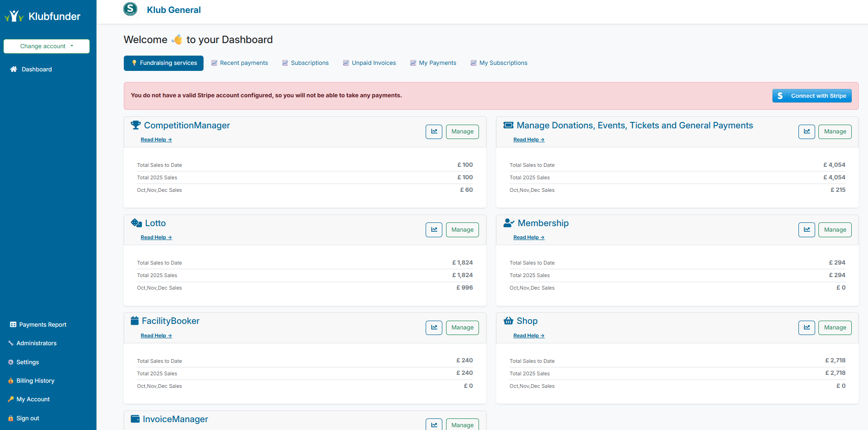Go to Billing History in sidebar

point(35,381)
